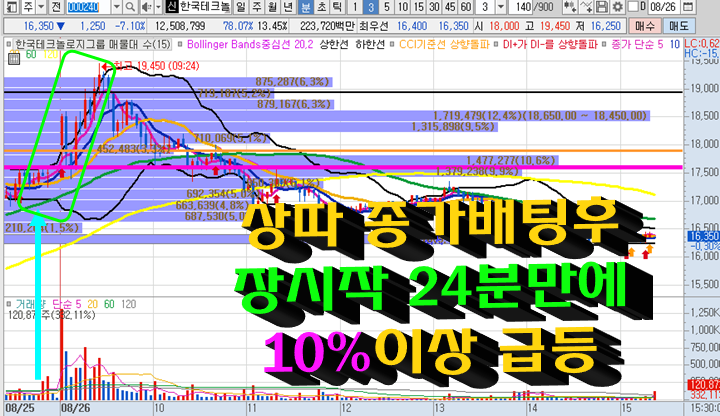Click the opening price 18,000
The height and width of the screenshot is (416, 720).
(x=504, y=26)
